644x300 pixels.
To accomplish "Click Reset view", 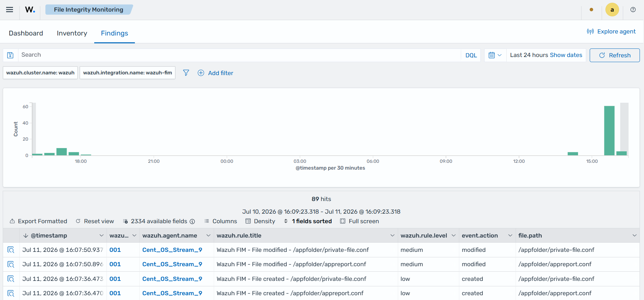I will tap(95, 221).
